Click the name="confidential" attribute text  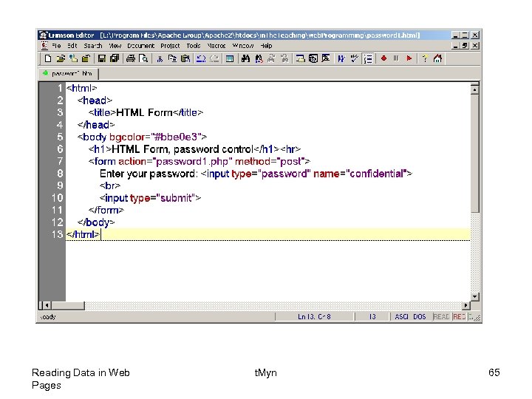(360, 174)
